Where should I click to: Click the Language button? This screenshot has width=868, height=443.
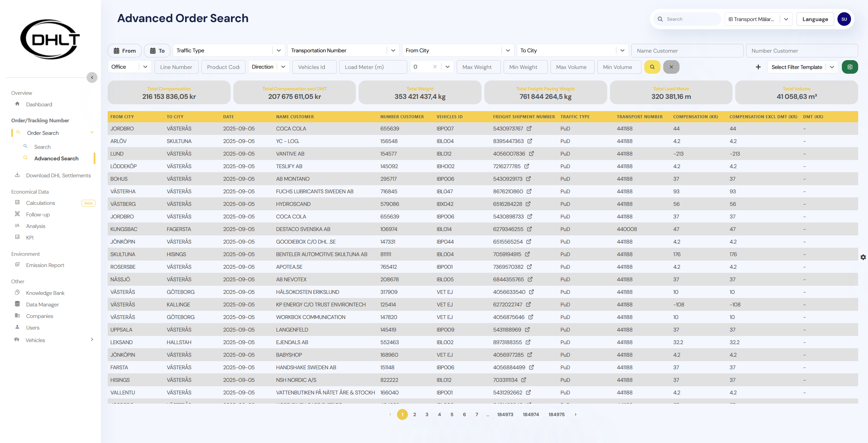[x=815, y=19]
